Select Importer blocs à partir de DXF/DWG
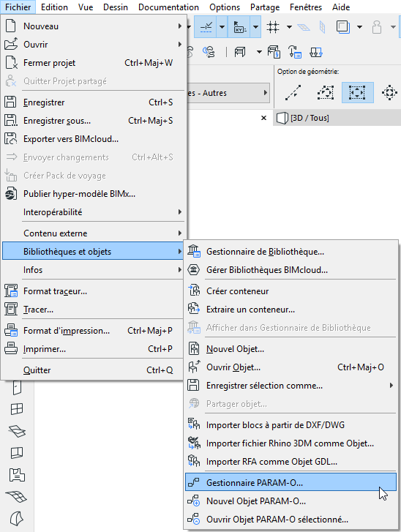Viewport: 401px width, 532px height. pyautogui.click(x=291, y=424)
